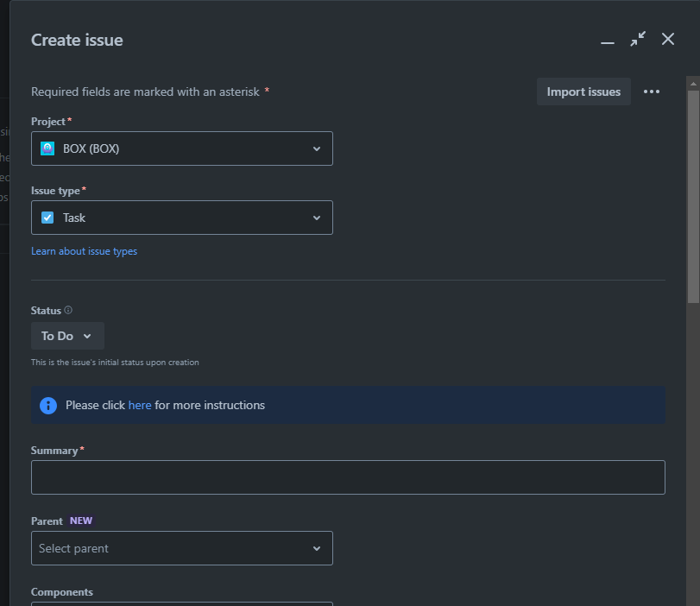Open the Issue type dropdown showing Task
Screen dimensions: 700x606
[x=182, y=218]
